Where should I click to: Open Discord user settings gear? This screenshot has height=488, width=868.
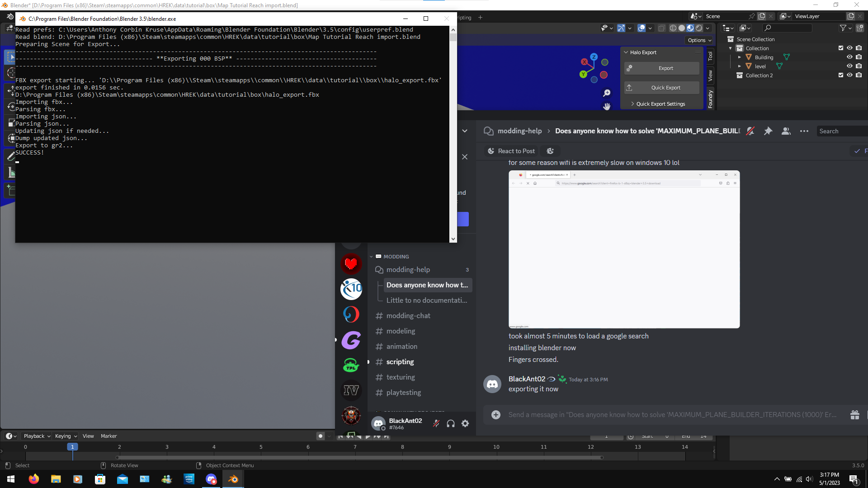[x=465, y=423]
